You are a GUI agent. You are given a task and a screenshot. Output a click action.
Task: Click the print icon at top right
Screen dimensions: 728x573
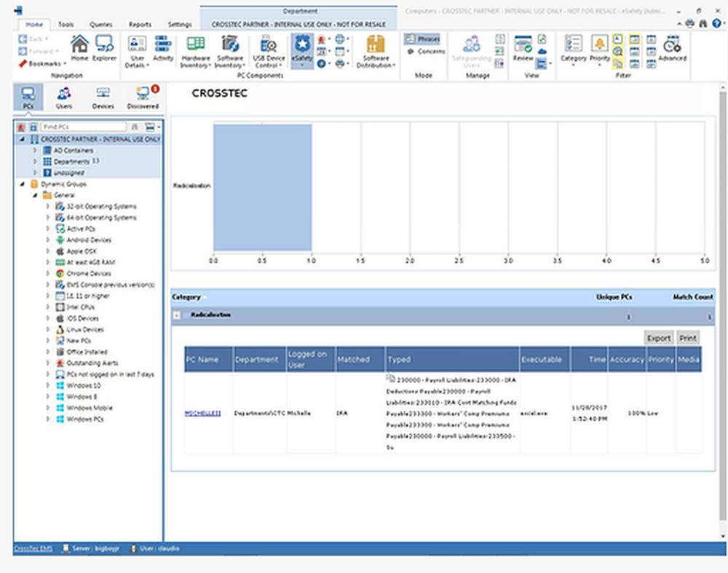(690, 24)
